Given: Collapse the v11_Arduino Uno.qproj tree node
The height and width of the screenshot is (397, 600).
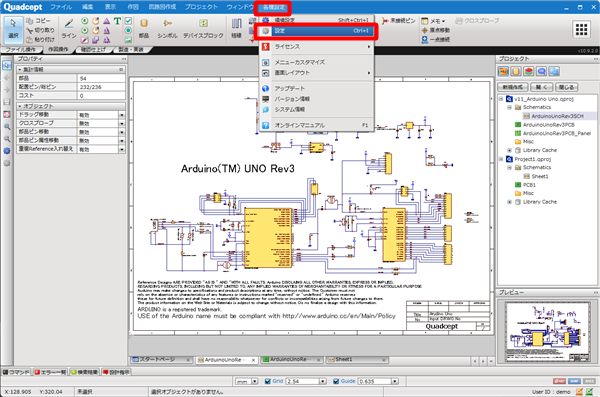Looking at the screenshot, I should click(501, 99).
